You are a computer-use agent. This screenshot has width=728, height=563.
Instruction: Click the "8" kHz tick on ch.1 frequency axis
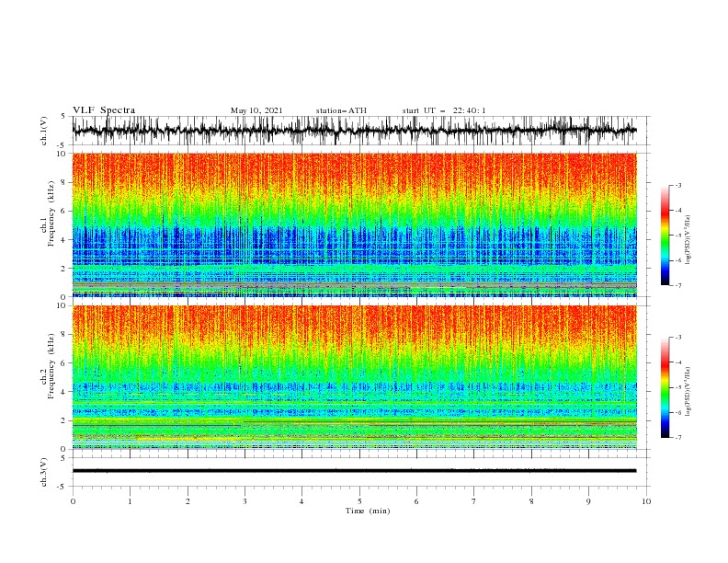tap(64, 182)
